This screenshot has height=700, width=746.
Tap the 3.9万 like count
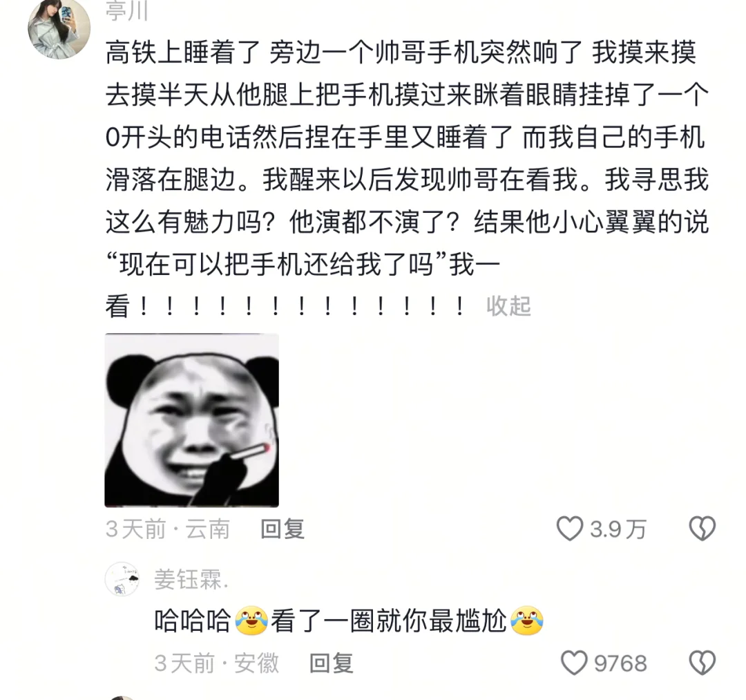coord(618,529)
